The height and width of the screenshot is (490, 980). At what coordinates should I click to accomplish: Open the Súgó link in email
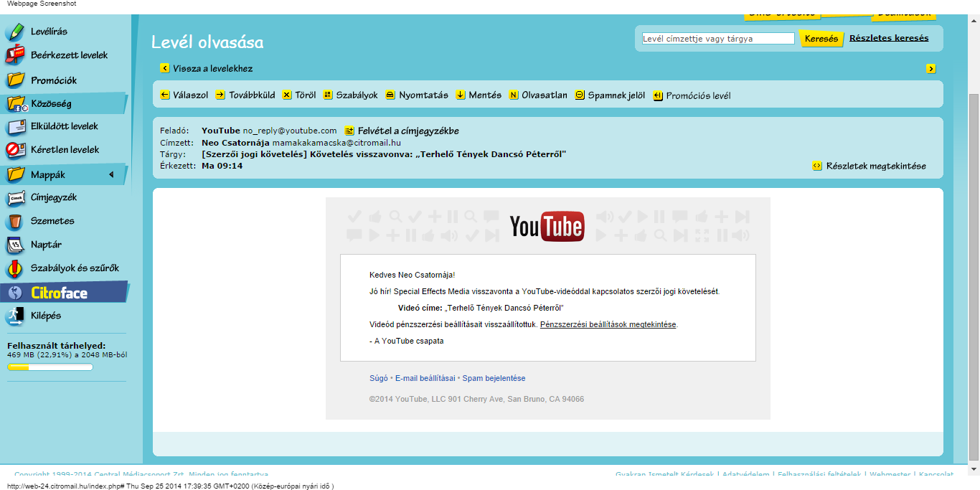(x=379, y=378)
